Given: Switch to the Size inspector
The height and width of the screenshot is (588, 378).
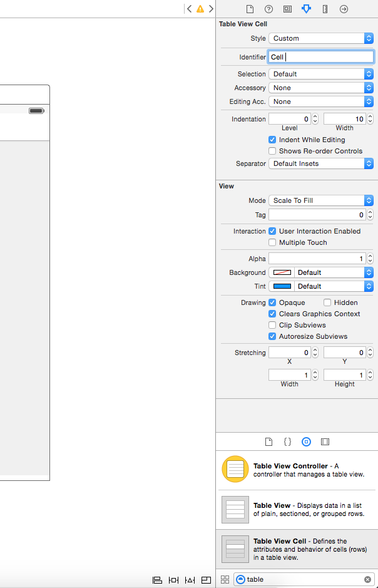Looking at the screenshot, I should 325,9.
